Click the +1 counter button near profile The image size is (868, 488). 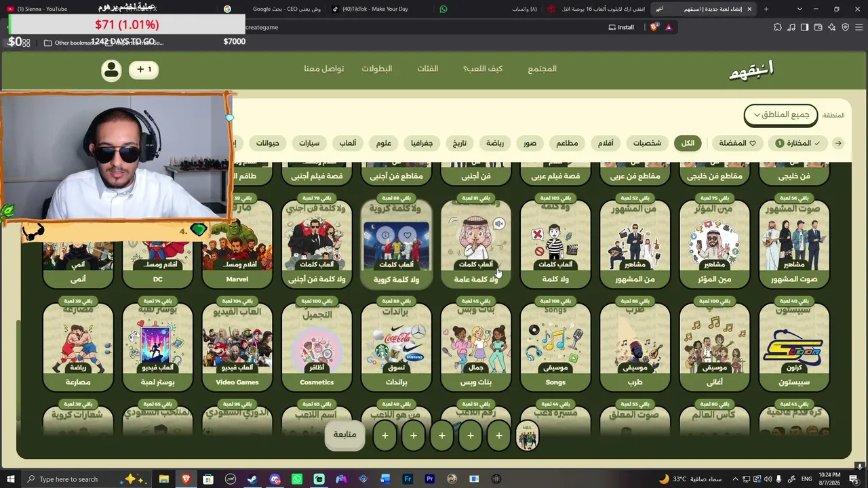pyautogui.click(x=144, y=69)
